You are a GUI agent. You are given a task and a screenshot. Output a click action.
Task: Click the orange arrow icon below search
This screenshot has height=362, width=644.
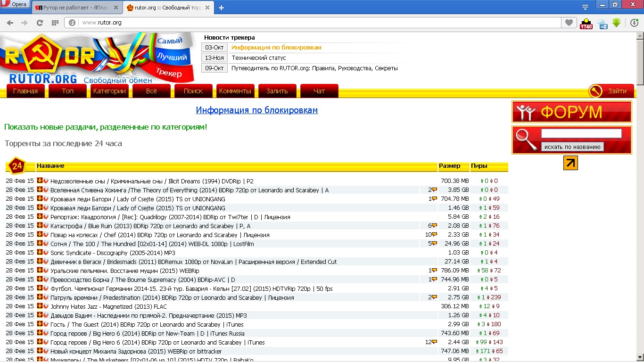point(570,163)
